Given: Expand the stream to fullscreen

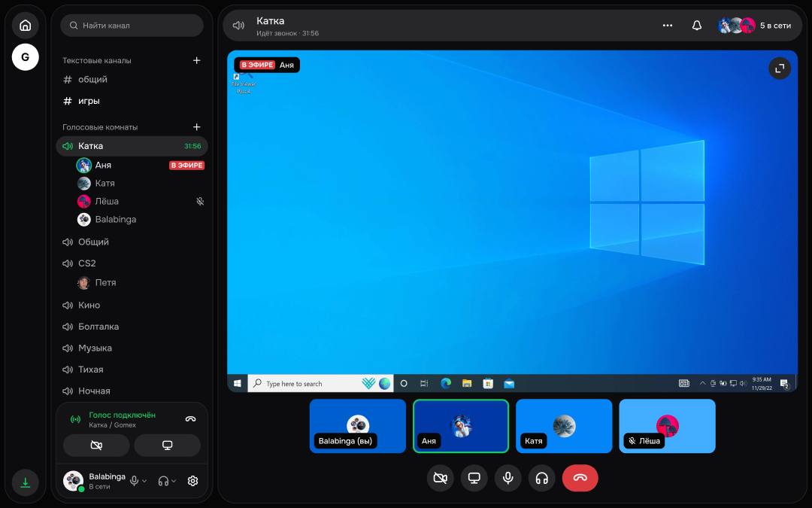Looking at the screenshot, I should point(780,68).
